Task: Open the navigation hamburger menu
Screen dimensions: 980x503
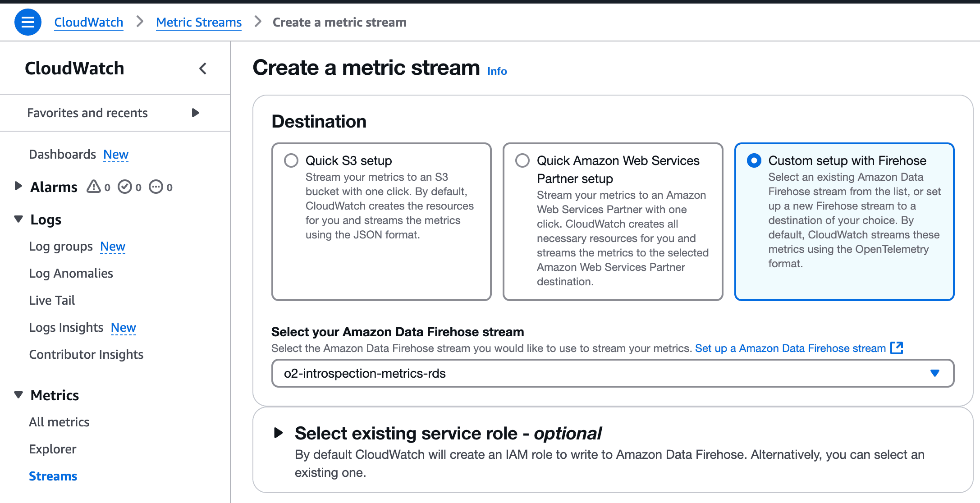Action: click(27, 22)
